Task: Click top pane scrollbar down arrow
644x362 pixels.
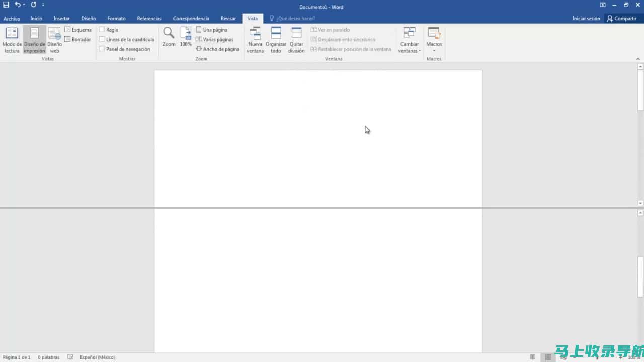Action: (640, 203)
